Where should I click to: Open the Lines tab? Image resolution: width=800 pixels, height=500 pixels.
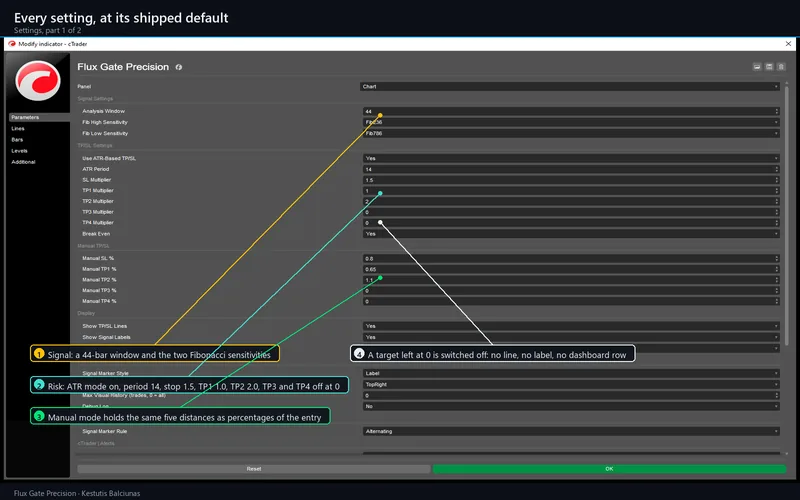click(18, 129)
